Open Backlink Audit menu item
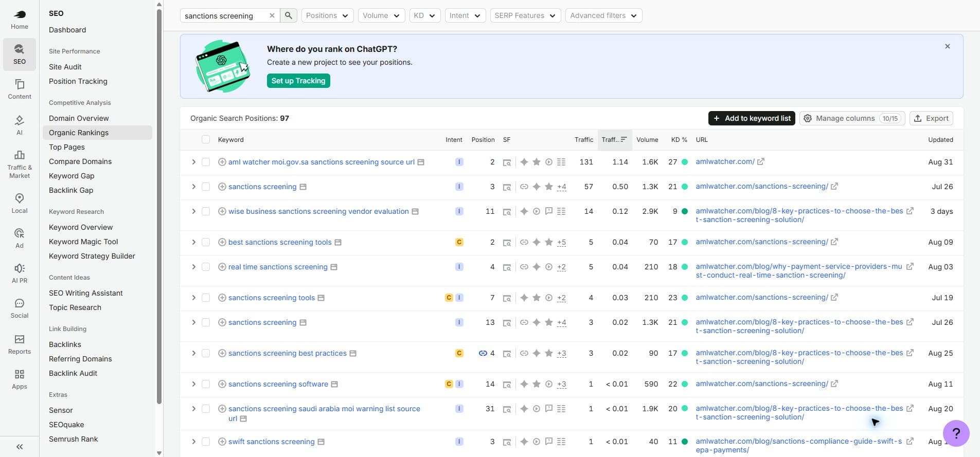Screen dimensions: 980x457 click(73, 373)
